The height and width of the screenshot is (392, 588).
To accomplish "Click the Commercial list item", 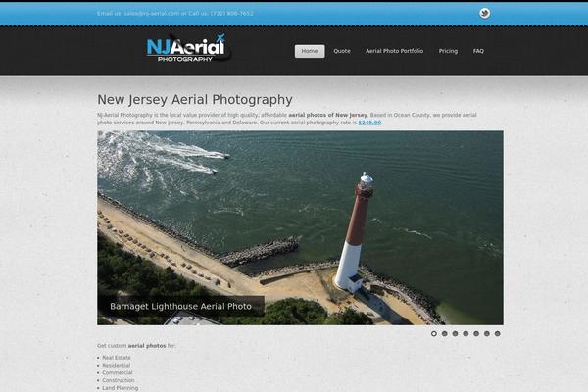I will tap(118, 372).
